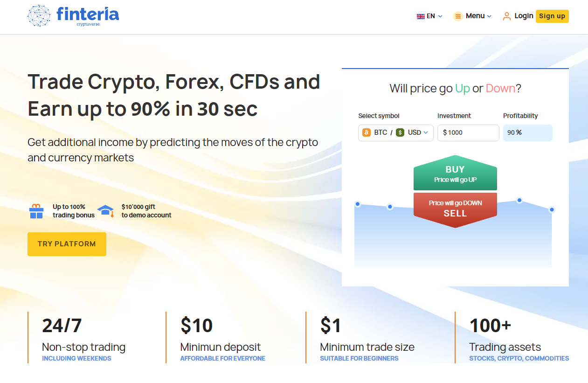This screenshot has width=588, height=383.
Task: Click the rightmost blue chart data point
Action: pyautogui.click(x=552, y=209)
